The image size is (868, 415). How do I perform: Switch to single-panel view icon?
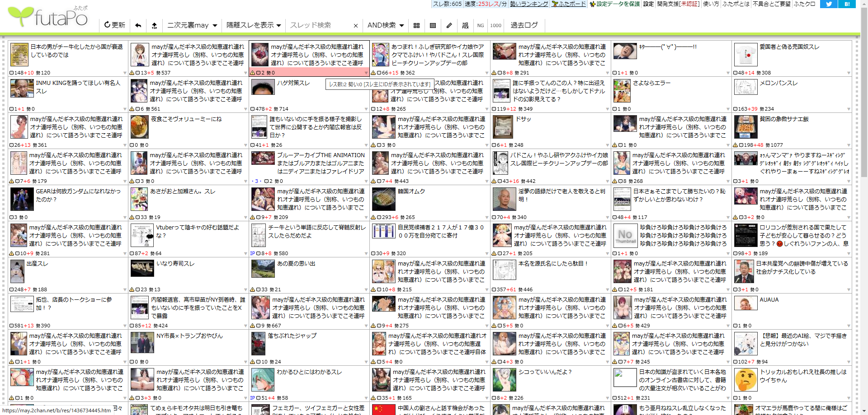click(x=433, y=25)
